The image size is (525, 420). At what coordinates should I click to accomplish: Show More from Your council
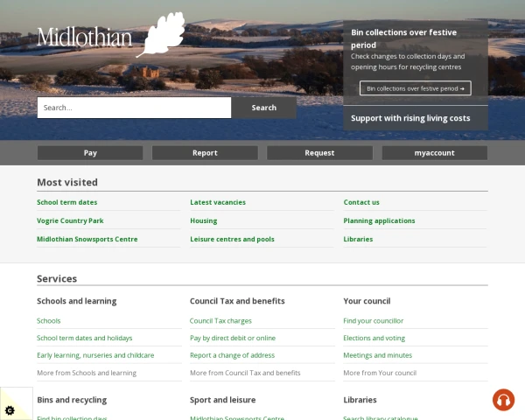pyautogui.click(x=380, y=373)
